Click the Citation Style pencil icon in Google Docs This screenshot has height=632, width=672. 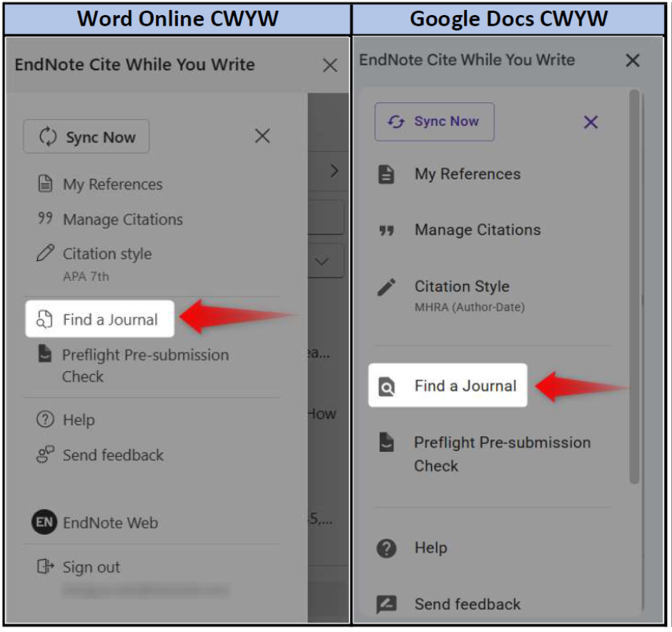(x=386, y=287)
